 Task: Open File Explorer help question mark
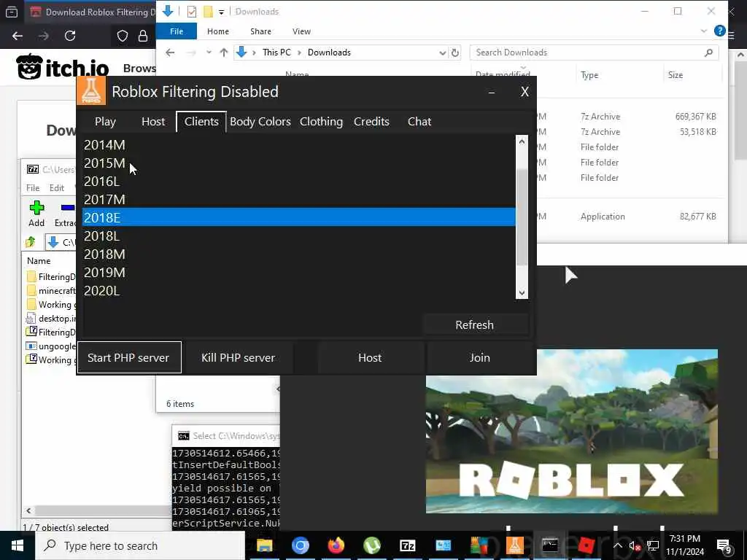click(x=719, y=31)
